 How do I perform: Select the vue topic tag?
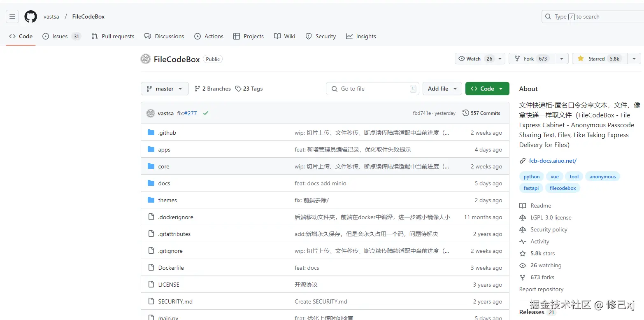tap(555, 177)
